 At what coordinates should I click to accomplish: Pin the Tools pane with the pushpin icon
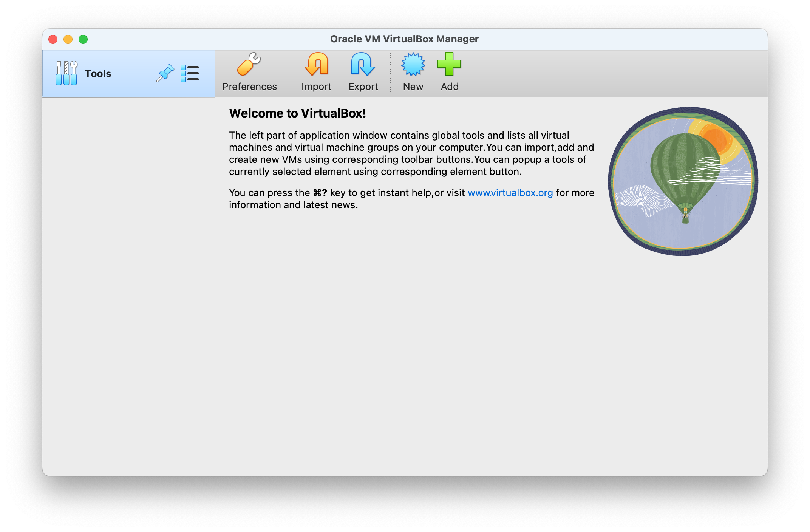[x=165, y=73]
